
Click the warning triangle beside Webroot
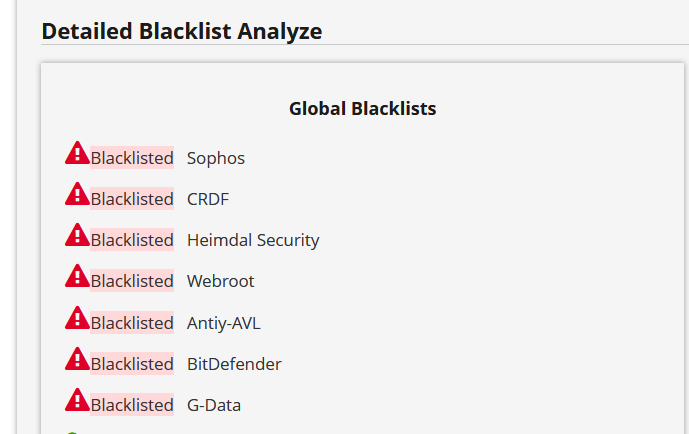click(x=77, y=276)
